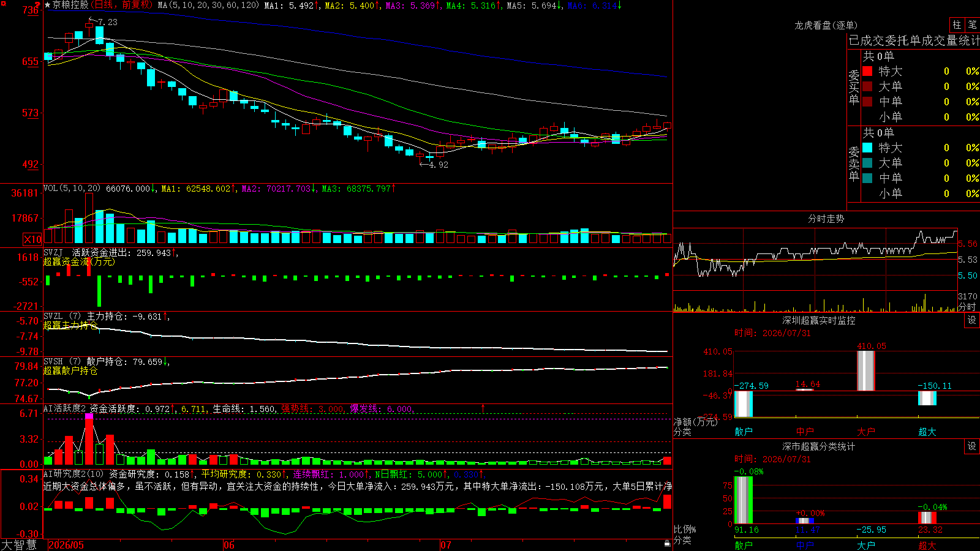This screenshot has width=980, height=551.
Task: Open 设 settings for 深市超赢分类统计
Action: pos(971,446)
